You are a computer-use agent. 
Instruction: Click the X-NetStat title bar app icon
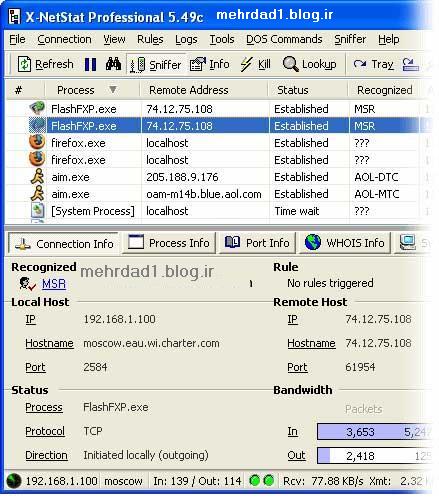point(15,16)
